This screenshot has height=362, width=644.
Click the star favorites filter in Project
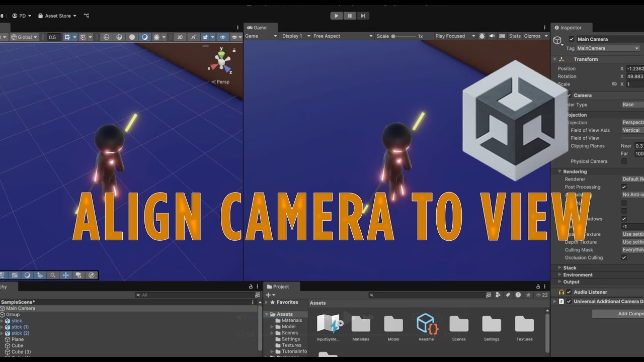point(528,295)
